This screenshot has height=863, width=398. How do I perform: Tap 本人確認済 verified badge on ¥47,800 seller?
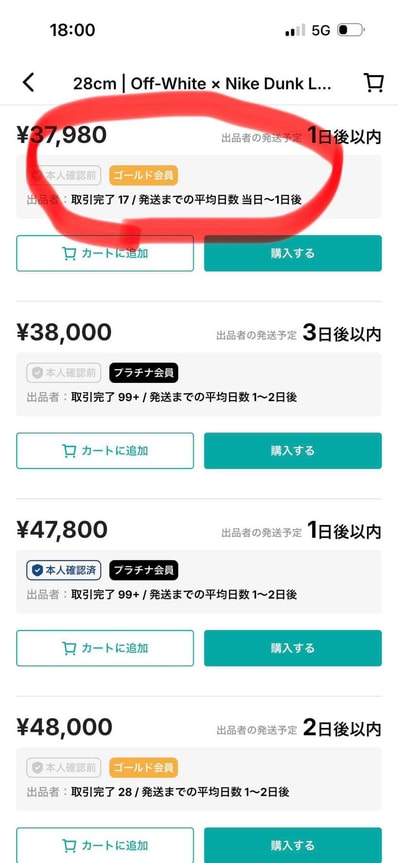(x=64, y=570)
